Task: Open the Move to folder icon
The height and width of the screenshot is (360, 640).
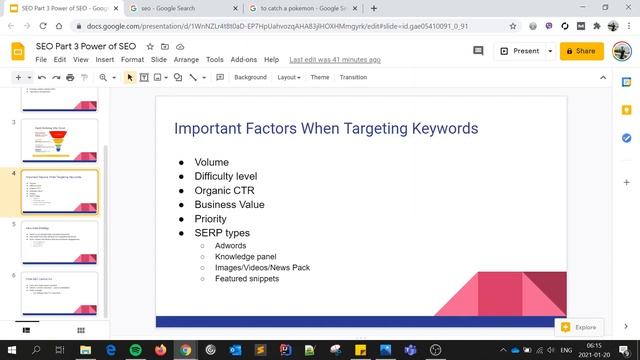Action: pos(165,47)
